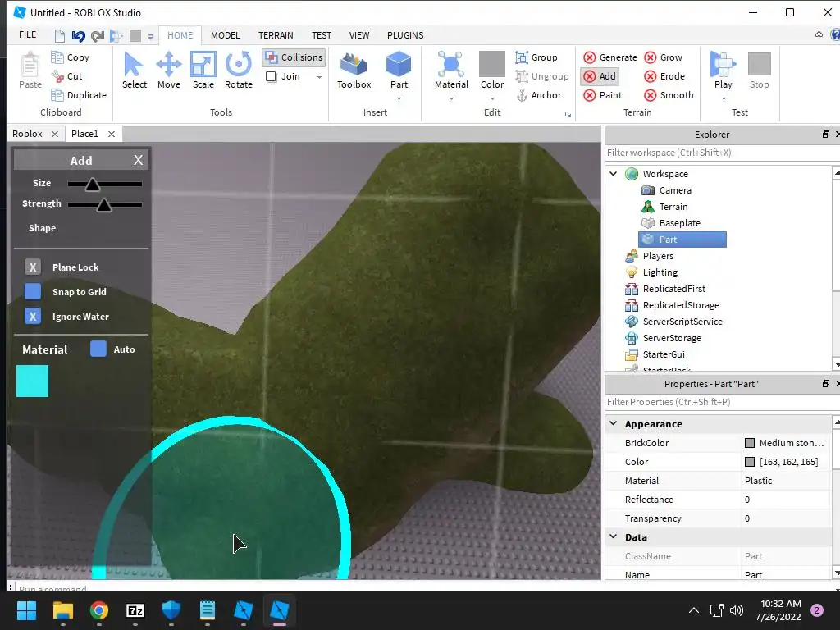Screen dimensions: 840x630
Task: Toggle Ignore Water checkbox
Action: pos(33,316)
